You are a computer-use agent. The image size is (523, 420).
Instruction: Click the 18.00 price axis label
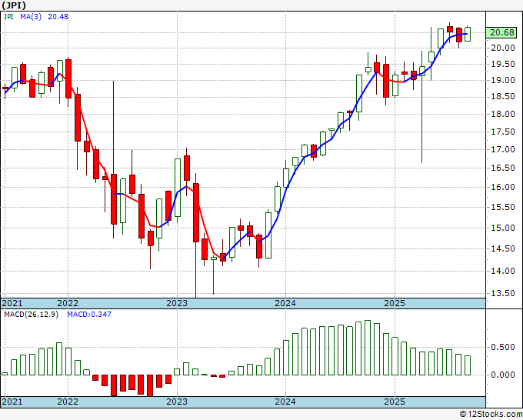(x=503, y=114)
